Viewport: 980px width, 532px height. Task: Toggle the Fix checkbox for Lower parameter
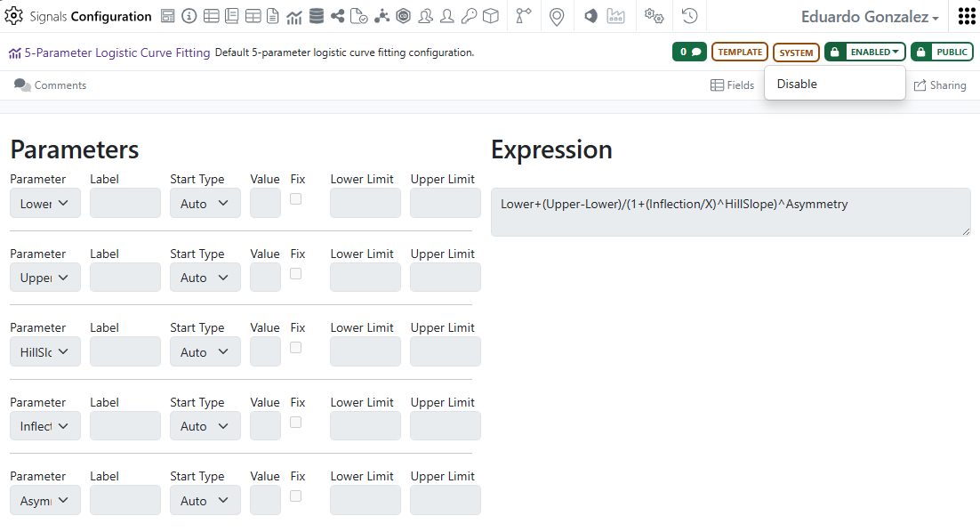(x=296, y=199)
